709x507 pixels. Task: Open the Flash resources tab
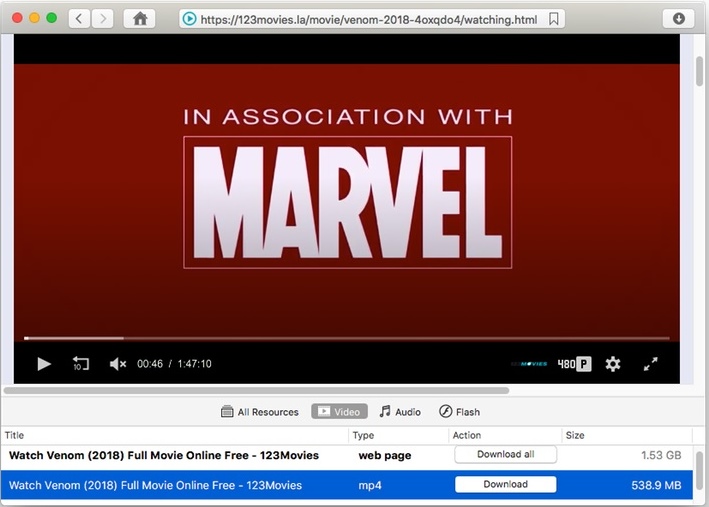[x=459, y=412]
